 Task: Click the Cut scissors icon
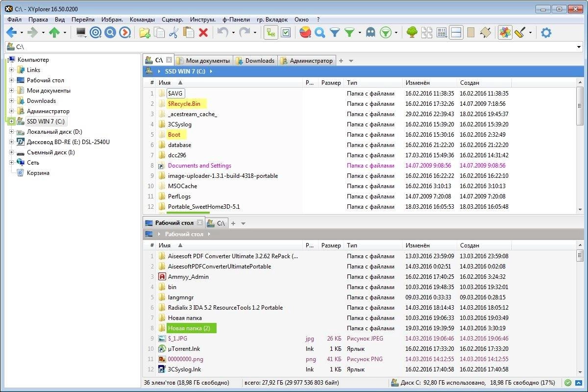click(x=173, y=33)
